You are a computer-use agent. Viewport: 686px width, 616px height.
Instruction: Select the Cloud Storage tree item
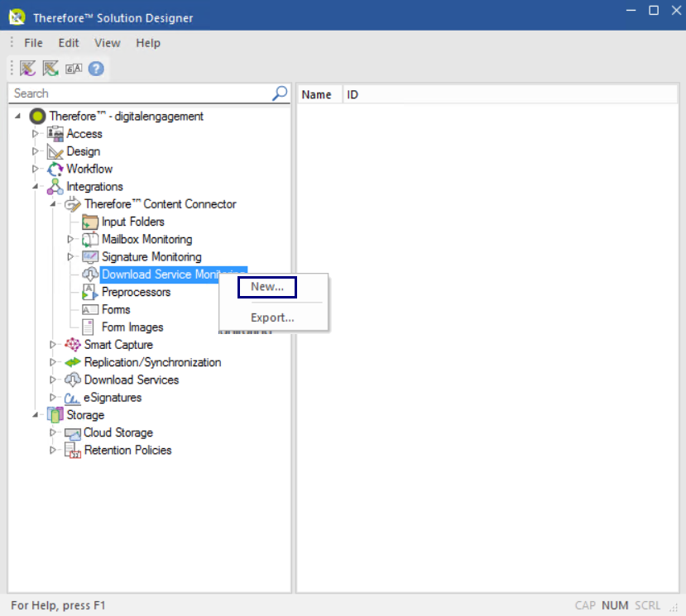[118, 432]
